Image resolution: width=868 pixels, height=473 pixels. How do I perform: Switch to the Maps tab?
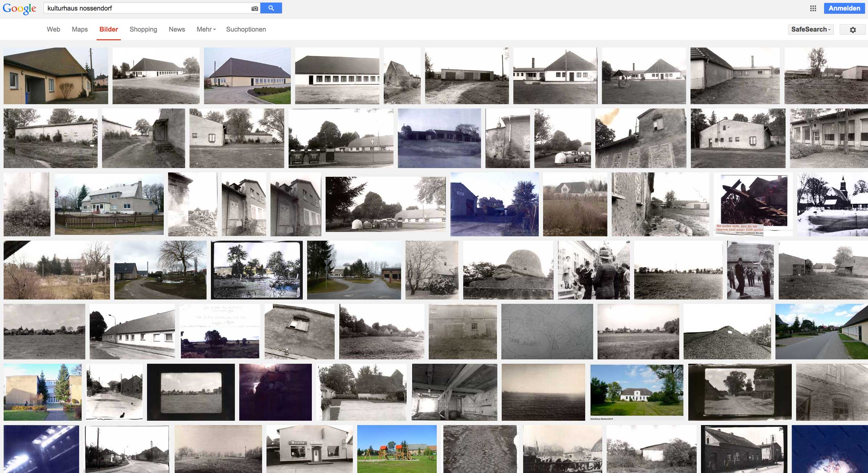(80, 29)
